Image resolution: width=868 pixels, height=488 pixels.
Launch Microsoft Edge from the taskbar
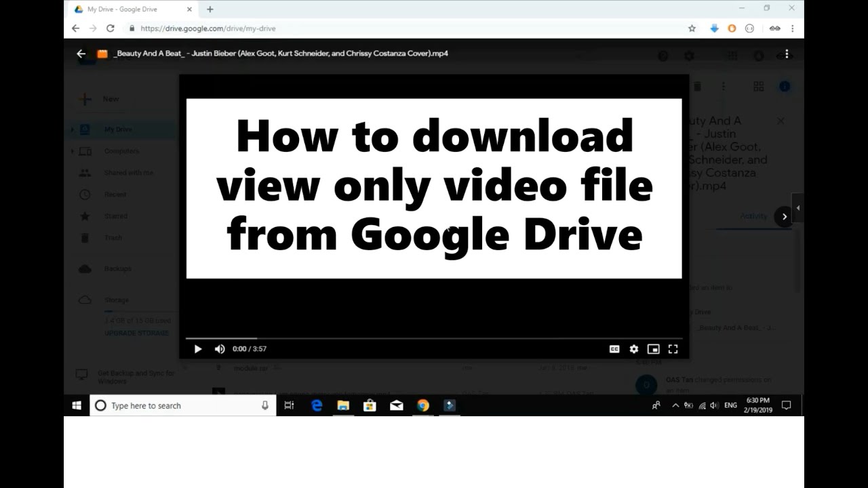(316, 405)
